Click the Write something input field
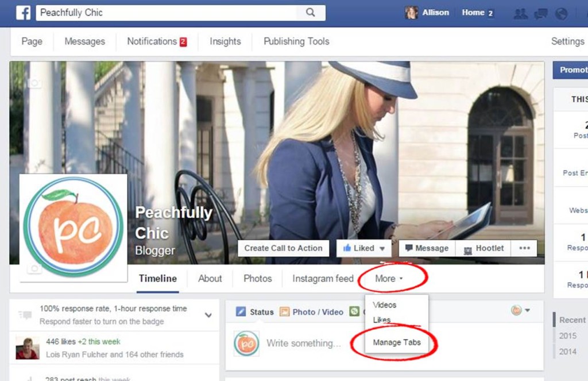Image resolution: width=588 pixels, height=381 pixels. [x=304, y=343]
